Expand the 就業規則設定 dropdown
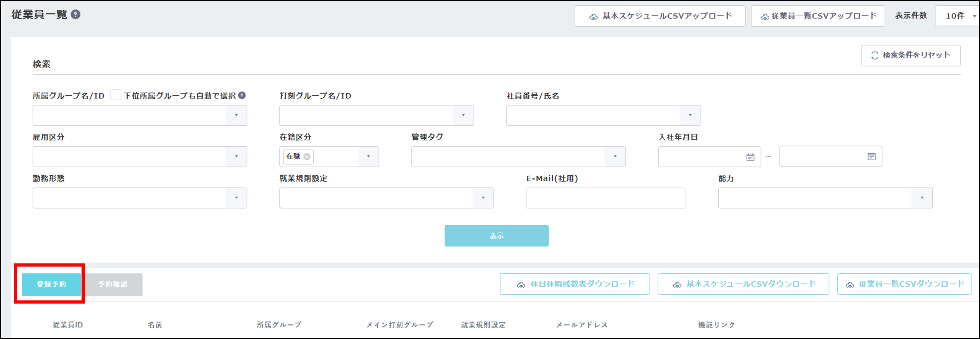This screenshot has width=980, height=339. [483, 198]
